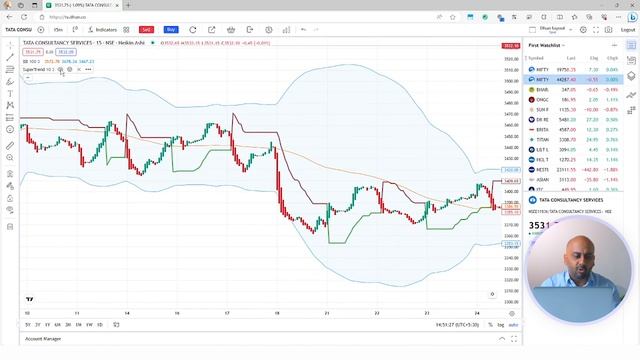
Task: Set the chart range to 1Y
Action: [x=47, y=325]
